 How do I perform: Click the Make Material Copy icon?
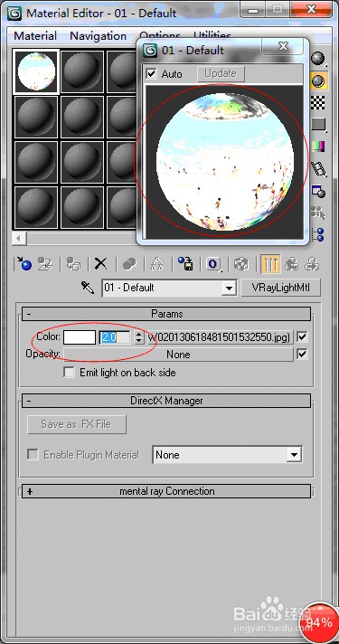coord(129,264)
